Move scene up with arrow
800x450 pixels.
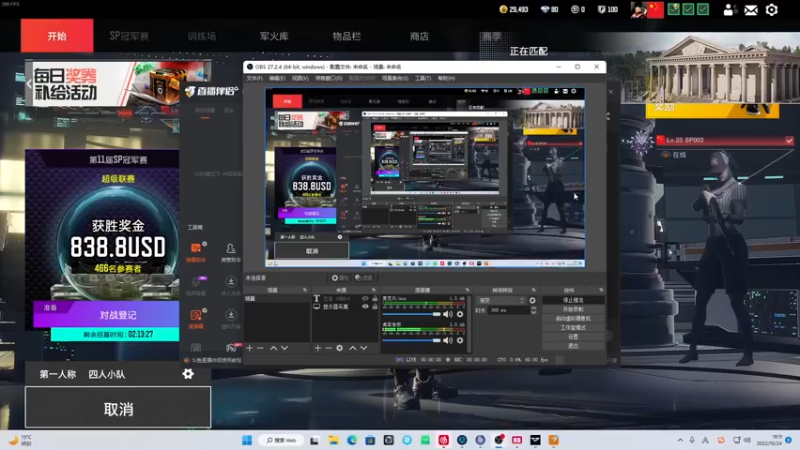(273, 348)
